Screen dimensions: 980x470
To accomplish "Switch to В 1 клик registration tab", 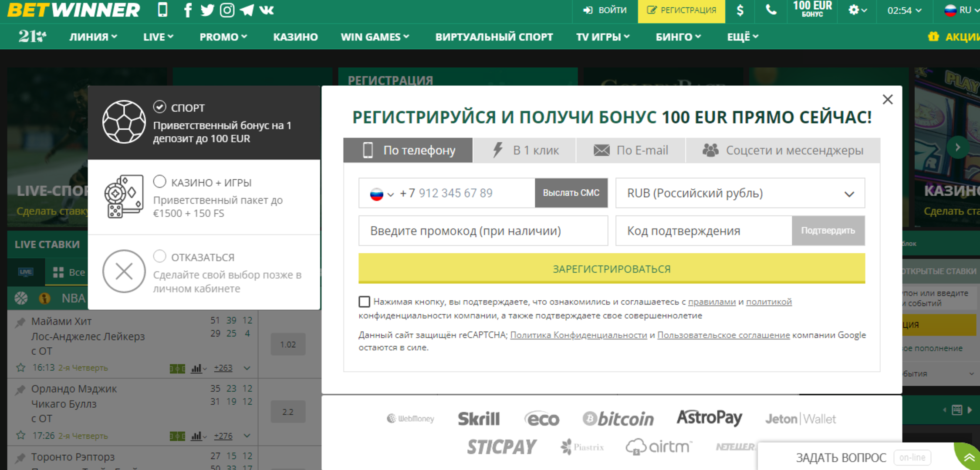I will [524, 151].
